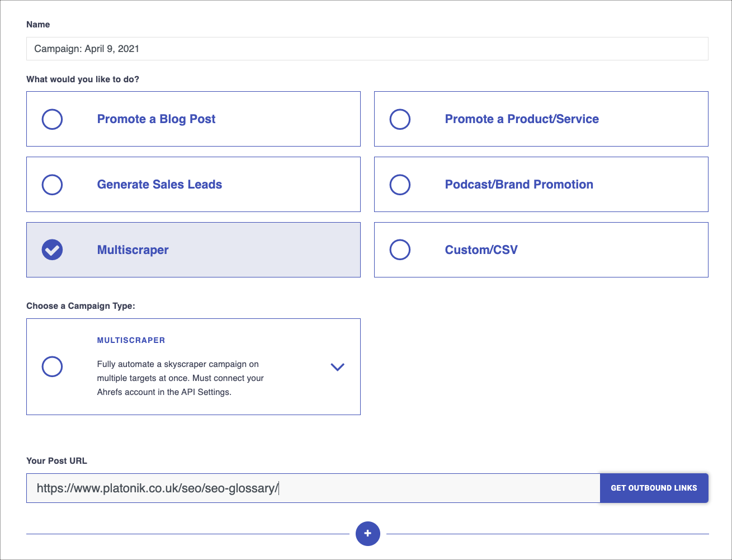Select the Promote a Blog Post radio circle
This screenshot has width=732, height=560.
[53, 119]
